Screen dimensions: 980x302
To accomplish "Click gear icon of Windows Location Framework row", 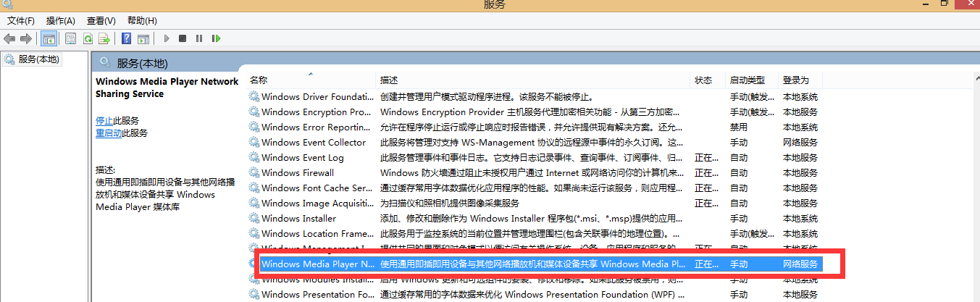I will click(x=254, y=233).
